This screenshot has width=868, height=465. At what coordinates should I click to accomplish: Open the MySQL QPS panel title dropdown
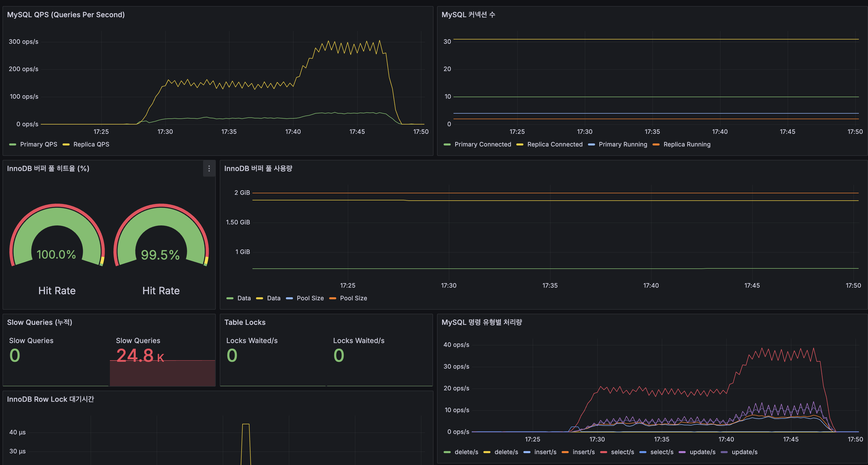pos(66,14)
